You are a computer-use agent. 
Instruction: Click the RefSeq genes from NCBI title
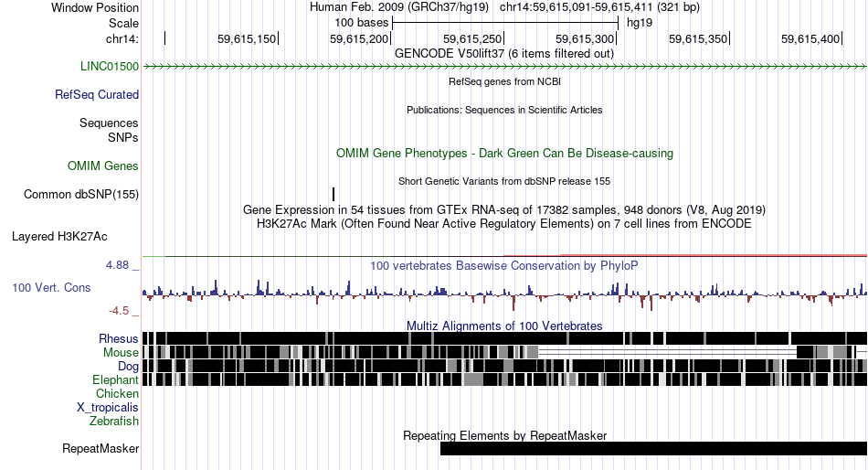click(x=504, y=81)
